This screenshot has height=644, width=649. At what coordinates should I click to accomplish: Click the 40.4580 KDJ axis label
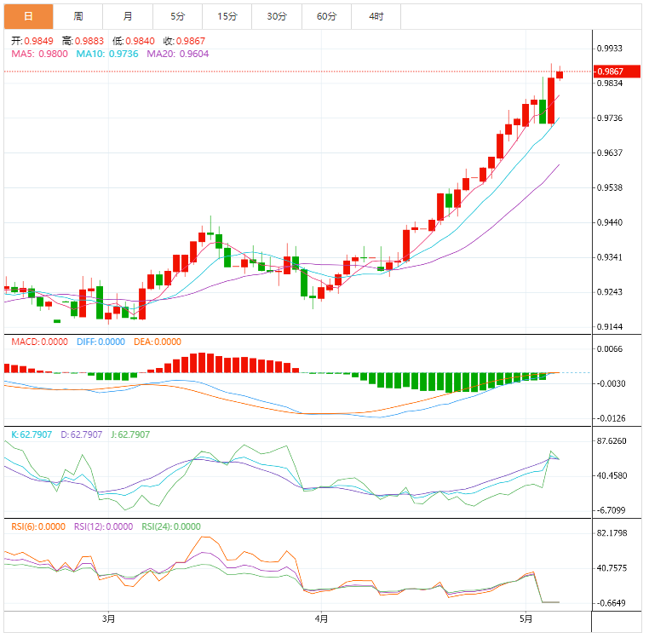tap(612, 475)
